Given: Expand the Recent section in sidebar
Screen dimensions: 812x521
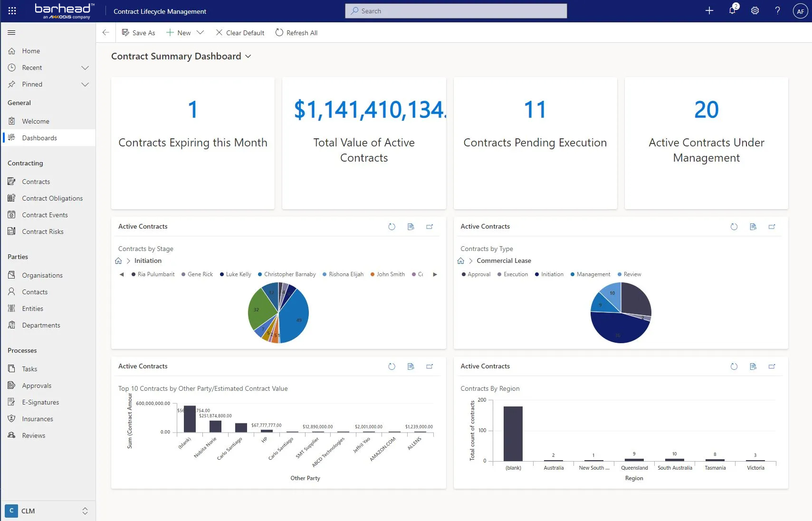Looking at the screenshot, I should coord(85,68).
